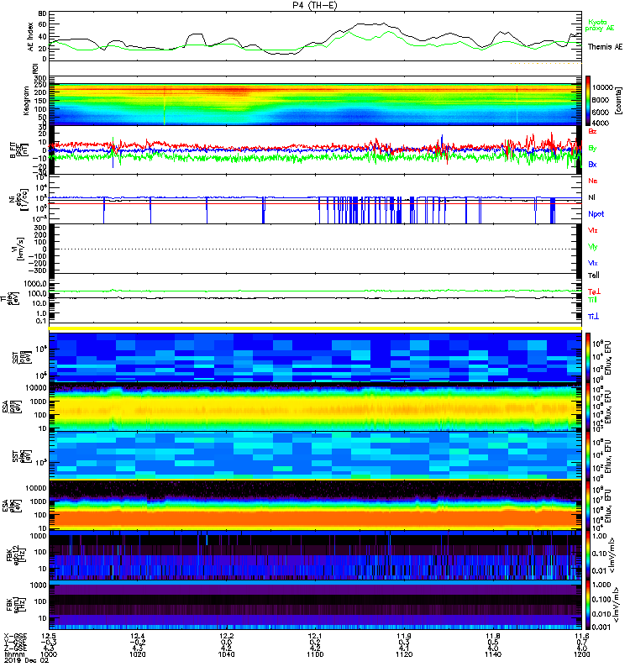The image size is (630, 672).
Task: Click the 1120 time label on bottom axis
Action: tap(404, 654)
